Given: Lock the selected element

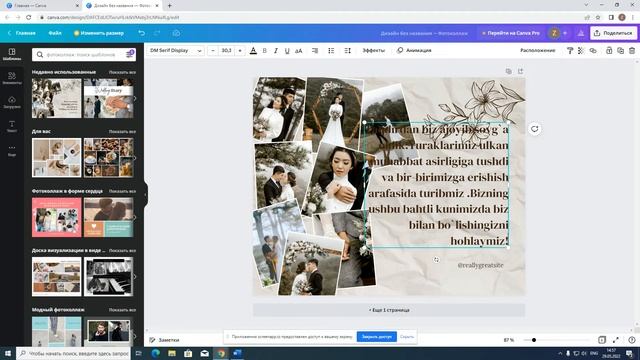Looking at the screenshot, I should coord(609,51).
